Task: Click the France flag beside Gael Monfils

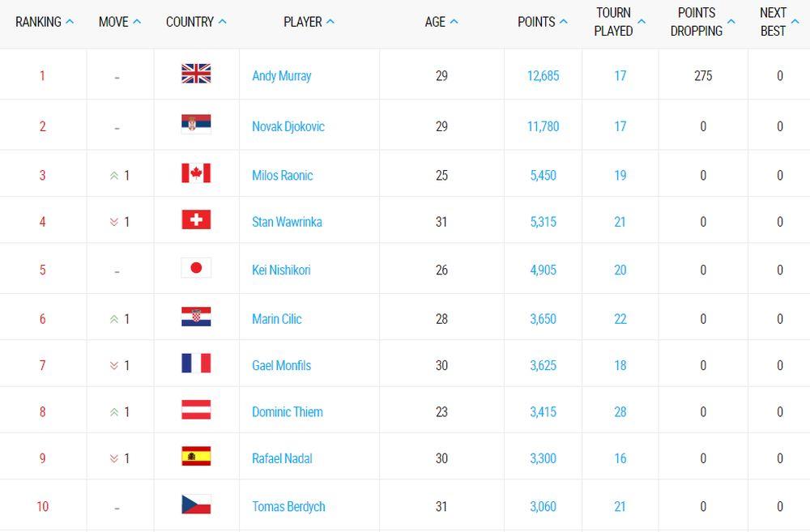Action: pyautogui.click(x=196, y=364)
